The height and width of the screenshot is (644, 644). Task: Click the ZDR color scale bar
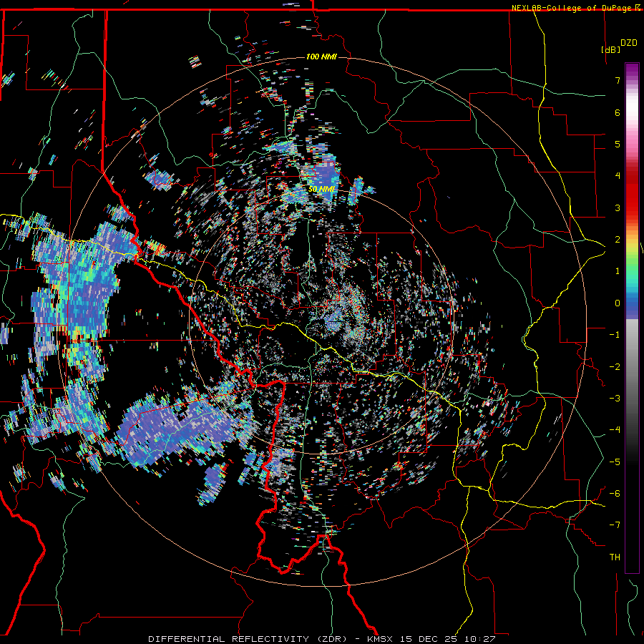(632, 318)
